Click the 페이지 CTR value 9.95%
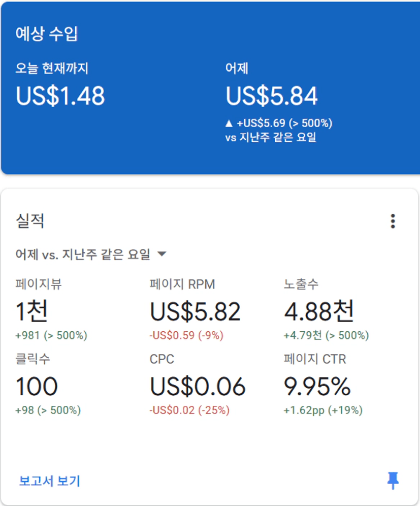Viewport: 420px width, 506px height. (x=317, y=386)
